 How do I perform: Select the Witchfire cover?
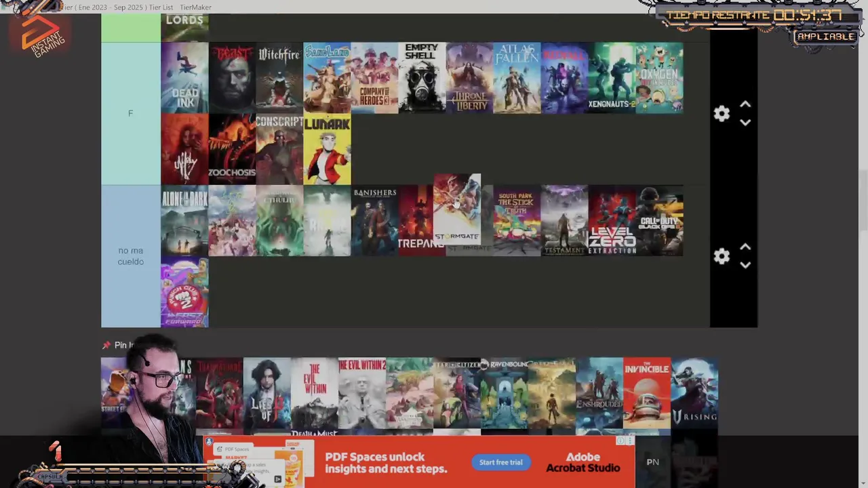click(x=279, y=78)
